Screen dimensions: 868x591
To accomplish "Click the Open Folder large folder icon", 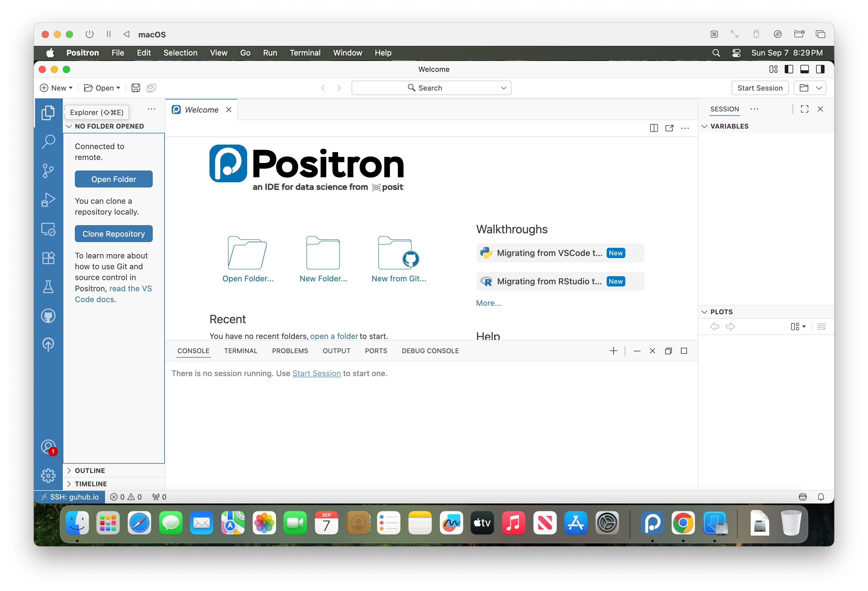I will click(247, 253).
